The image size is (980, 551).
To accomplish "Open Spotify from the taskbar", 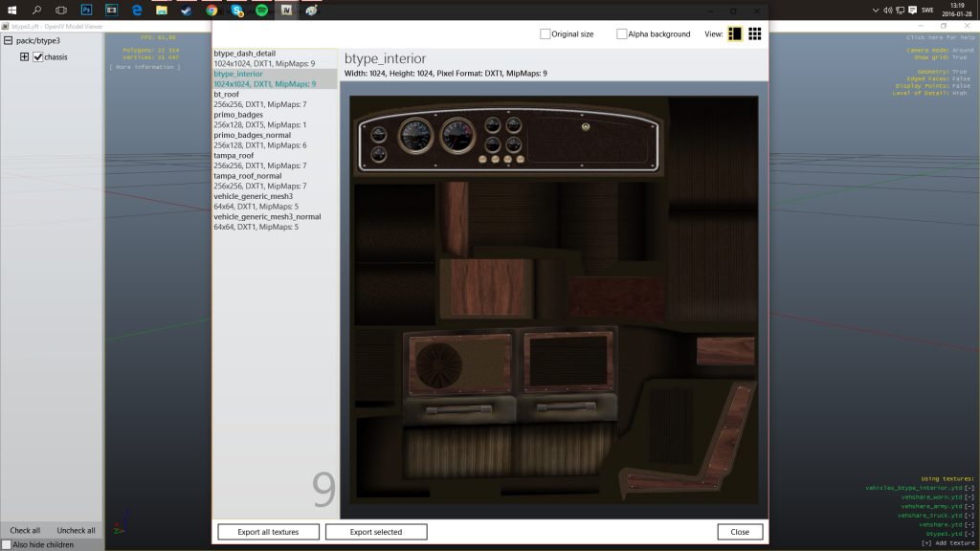I will [x=261, y=10].
